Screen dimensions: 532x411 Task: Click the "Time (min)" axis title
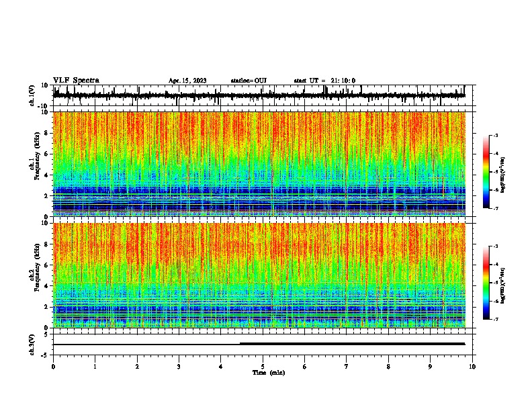pos(269,373)
